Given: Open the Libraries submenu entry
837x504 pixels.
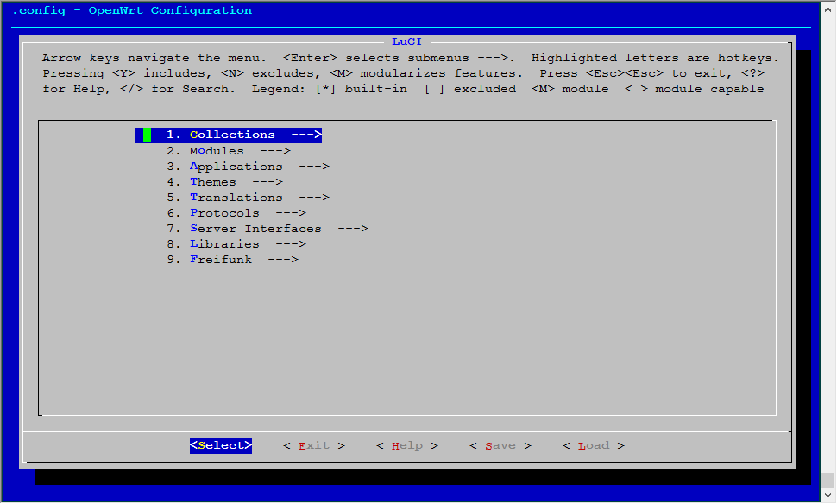Looking at the screenshot, I should pyautogui.click(x=236, y=244).
